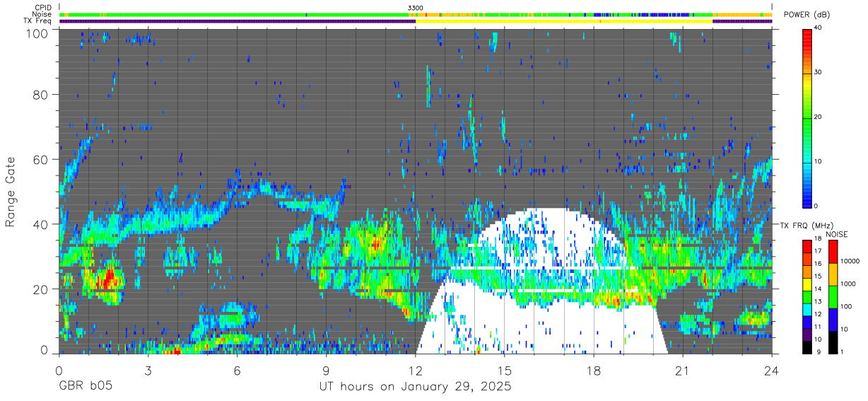Click the 10000 noise legend value

tap(849, 262)
